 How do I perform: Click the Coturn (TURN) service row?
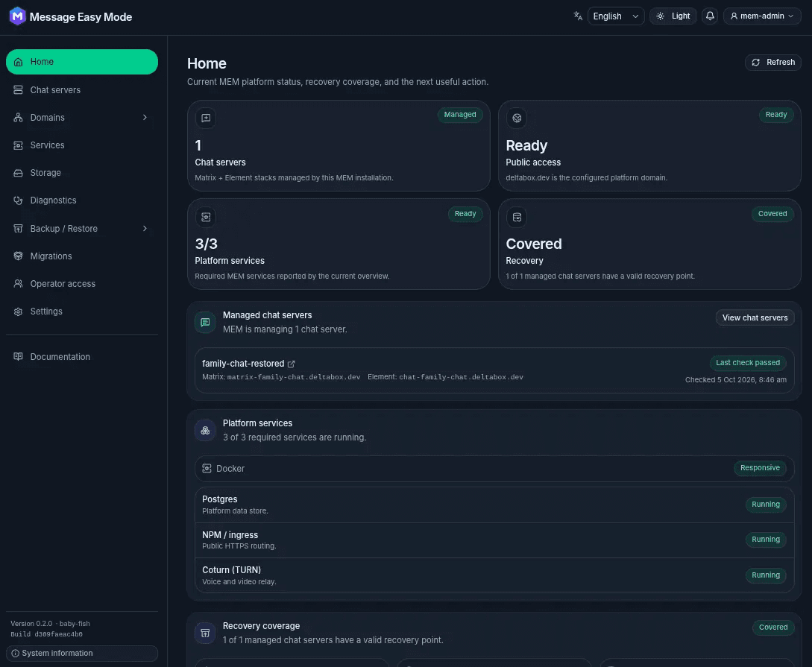click(x=494, y=575)
